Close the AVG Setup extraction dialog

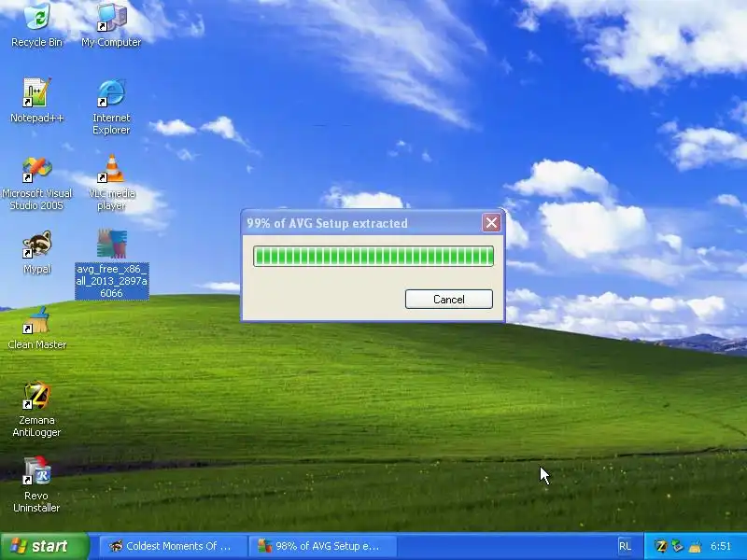tap(491, 223)
